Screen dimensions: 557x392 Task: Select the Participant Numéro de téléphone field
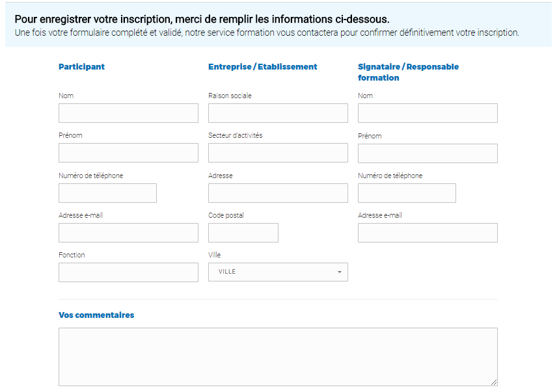107,193
